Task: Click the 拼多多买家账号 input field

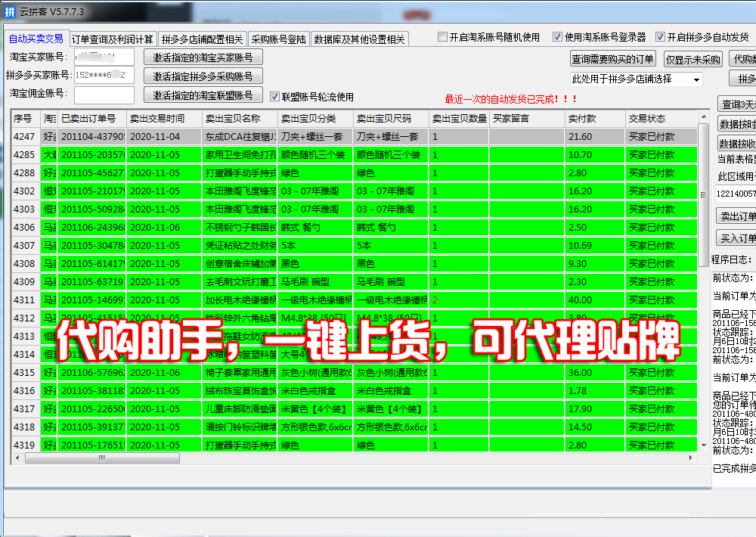Action: pos(104,76)
